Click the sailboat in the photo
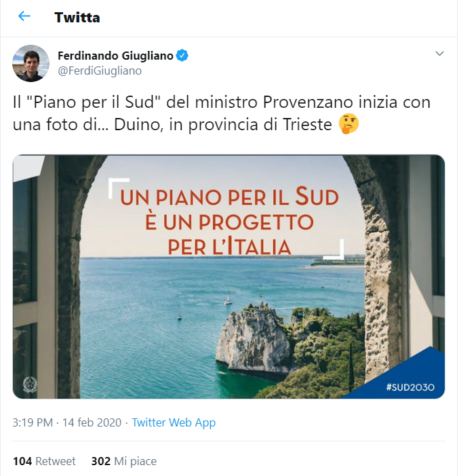459x476 pixels. [228, 298]
